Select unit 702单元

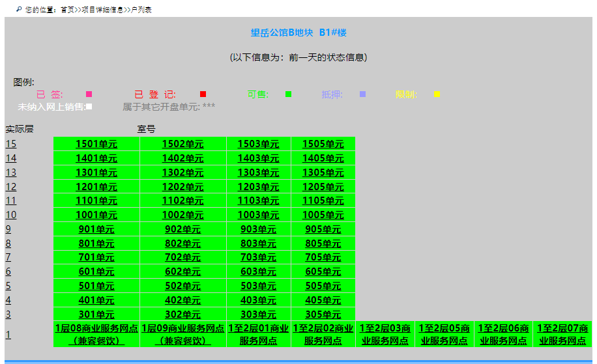[182, 257]
